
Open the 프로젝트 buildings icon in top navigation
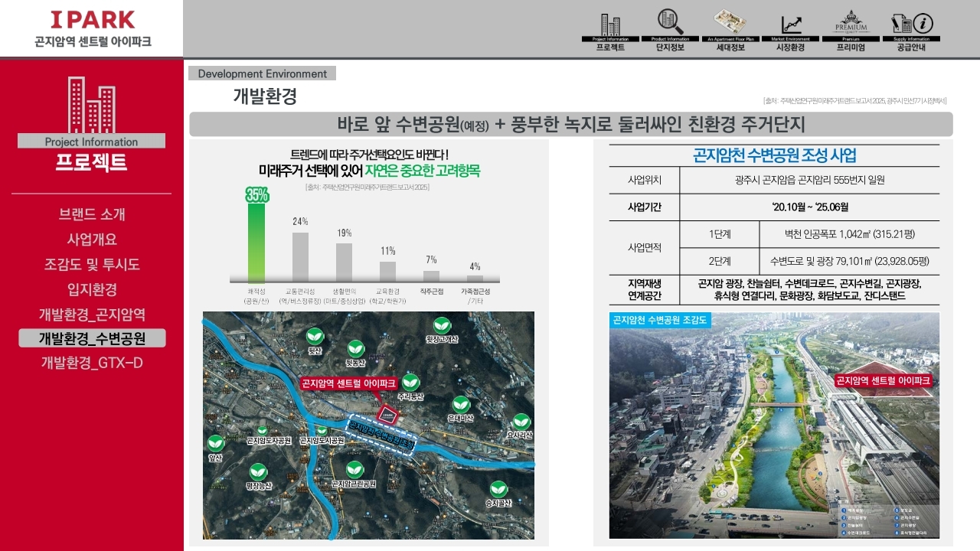(610, 24)
